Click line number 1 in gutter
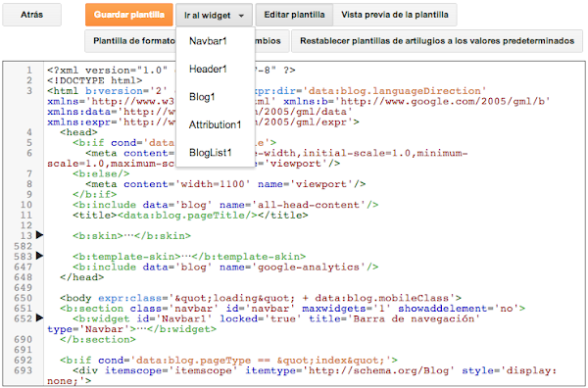The image size is (588, 388). 29,71
